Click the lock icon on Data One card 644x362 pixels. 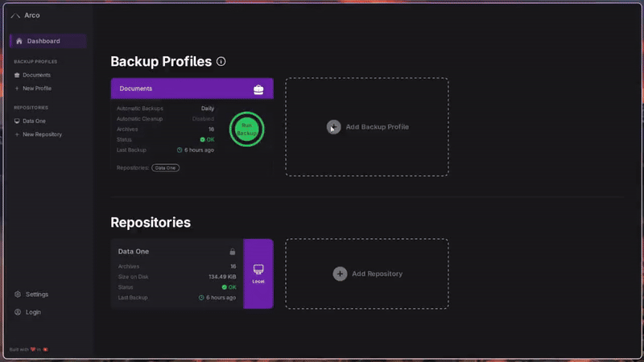coord(233,252)
